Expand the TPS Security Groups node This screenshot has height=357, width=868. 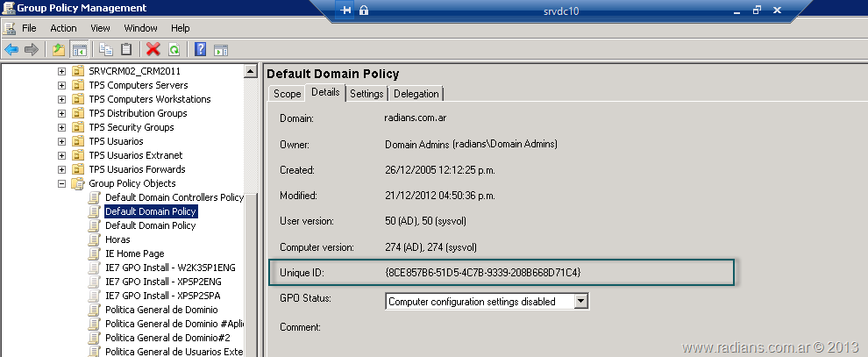coord(62,127)
